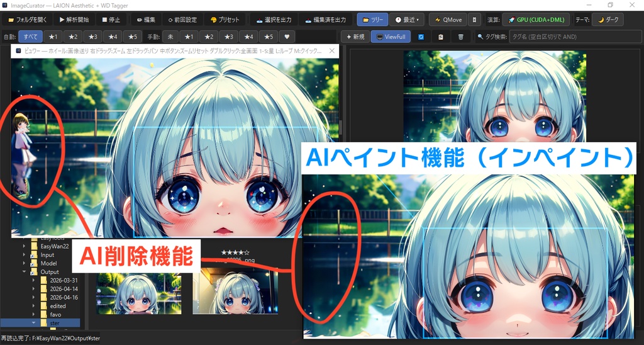Select the edited folder
Screen dimensions: 644x345
58,306
